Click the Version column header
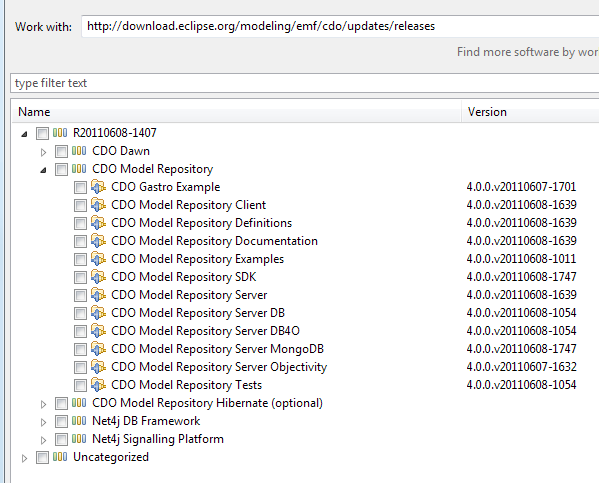Screen dimensions: 599x483 point(530,112)
